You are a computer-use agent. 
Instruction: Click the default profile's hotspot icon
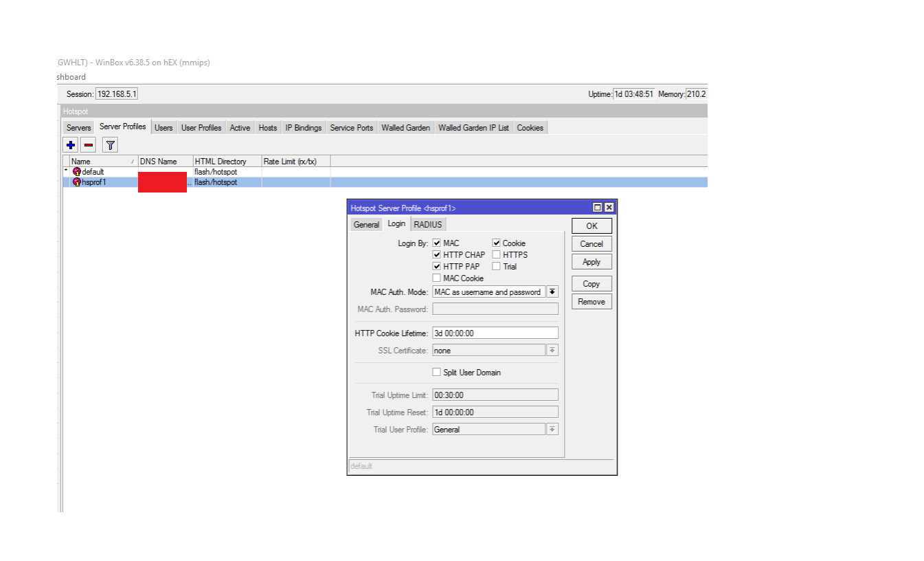click(x=77, y=172)
